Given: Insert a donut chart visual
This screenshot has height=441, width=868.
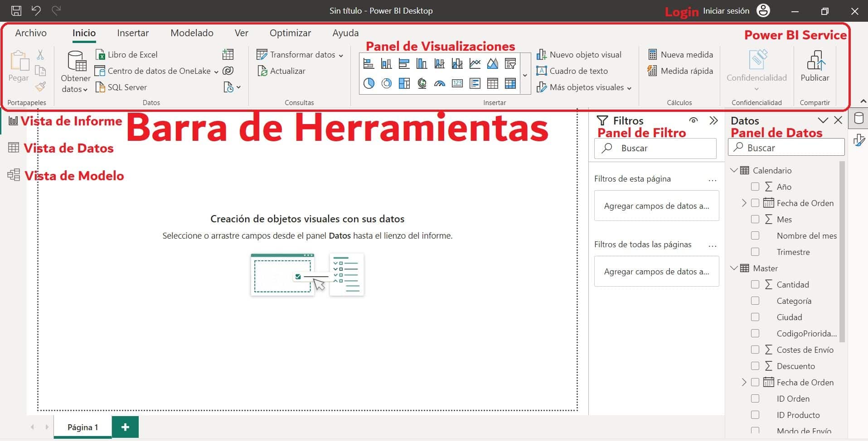Looking at the screenshot, I should [x=387, y=83].
